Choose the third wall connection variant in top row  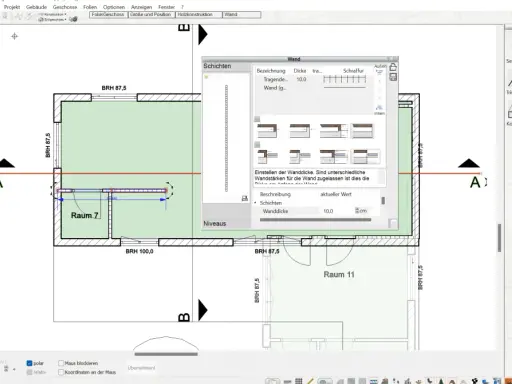(334, 131)
